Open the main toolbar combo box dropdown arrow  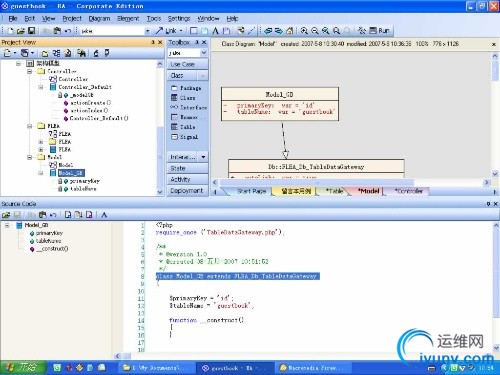point(147,31)
